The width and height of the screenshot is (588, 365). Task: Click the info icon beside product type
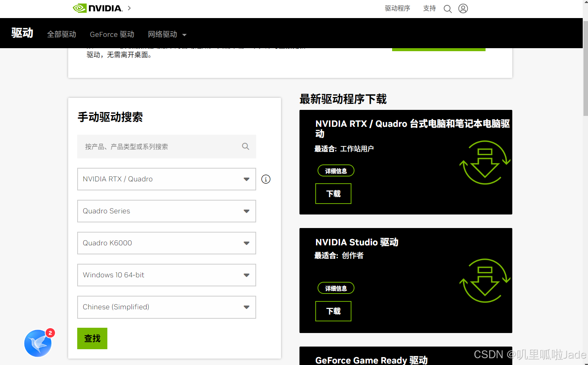266,179
